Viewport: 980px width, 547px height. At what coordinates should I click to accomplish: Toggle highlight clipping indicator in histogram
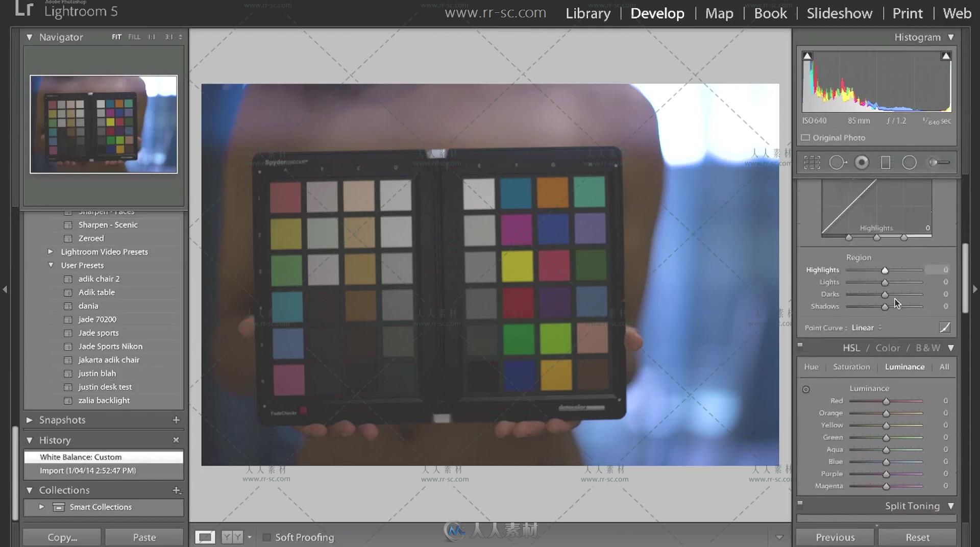(946, 56)
